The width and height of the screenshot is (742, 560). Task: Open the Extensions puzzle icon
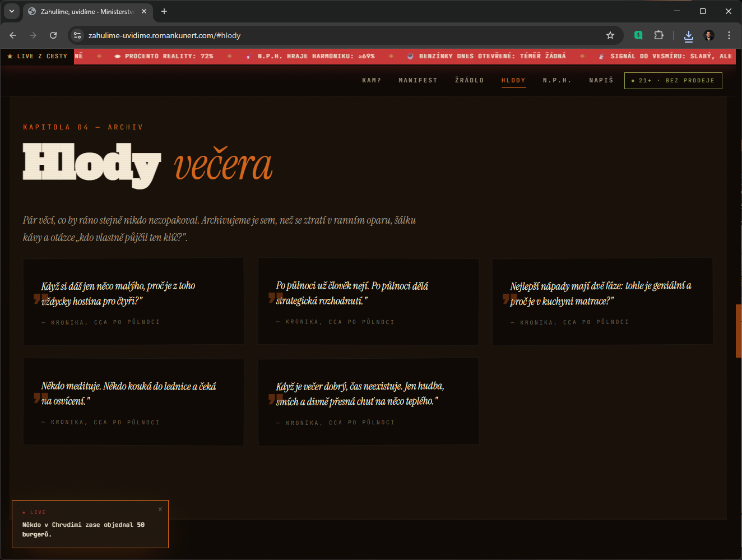658,35
